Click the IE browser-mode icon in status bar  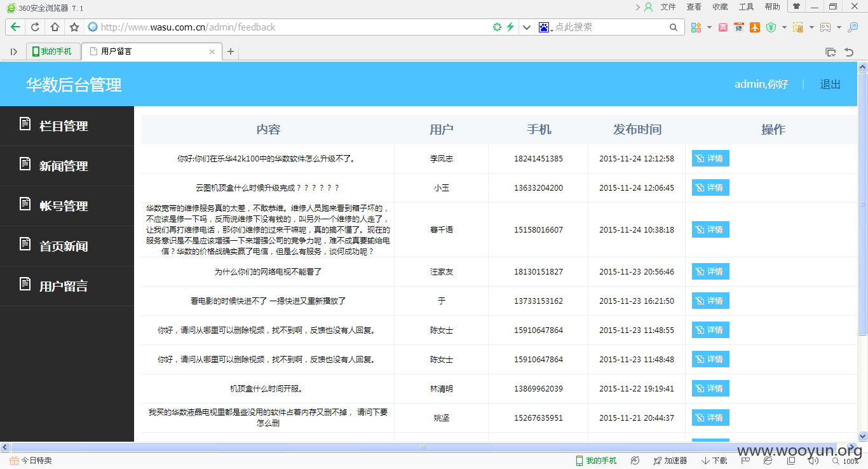[768, 461]
